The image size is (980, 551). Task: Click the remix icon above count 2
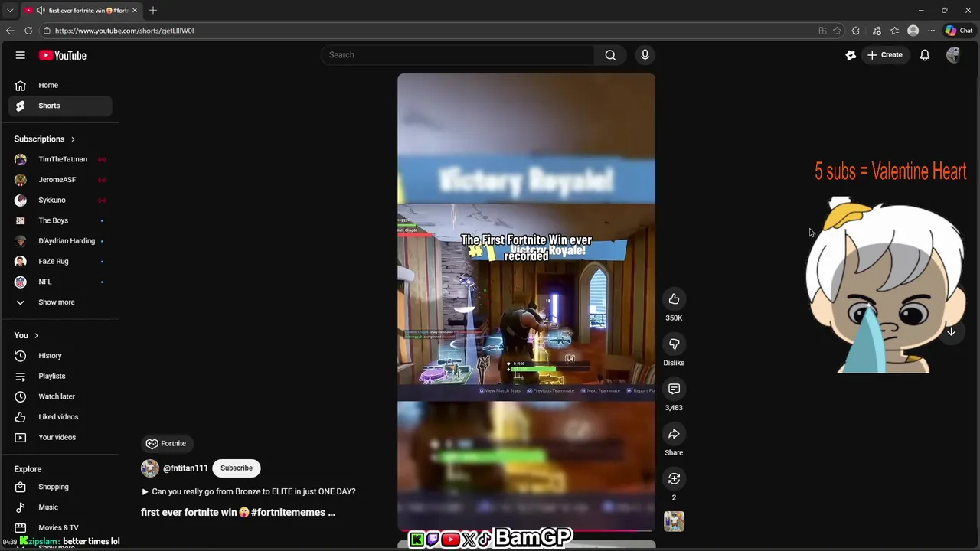pos(674,479)
